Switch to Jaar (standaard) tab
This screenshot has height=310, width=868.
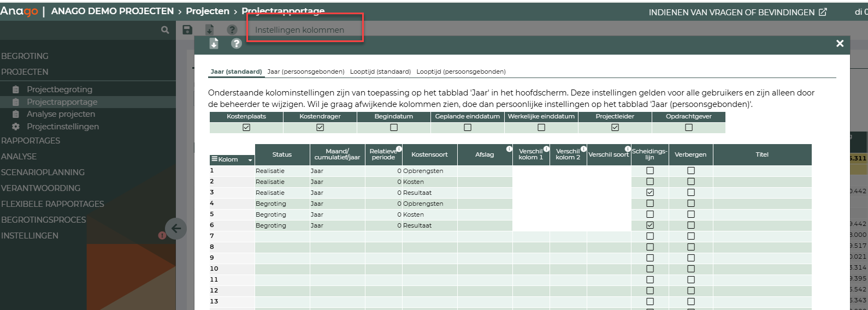point(236,71)
